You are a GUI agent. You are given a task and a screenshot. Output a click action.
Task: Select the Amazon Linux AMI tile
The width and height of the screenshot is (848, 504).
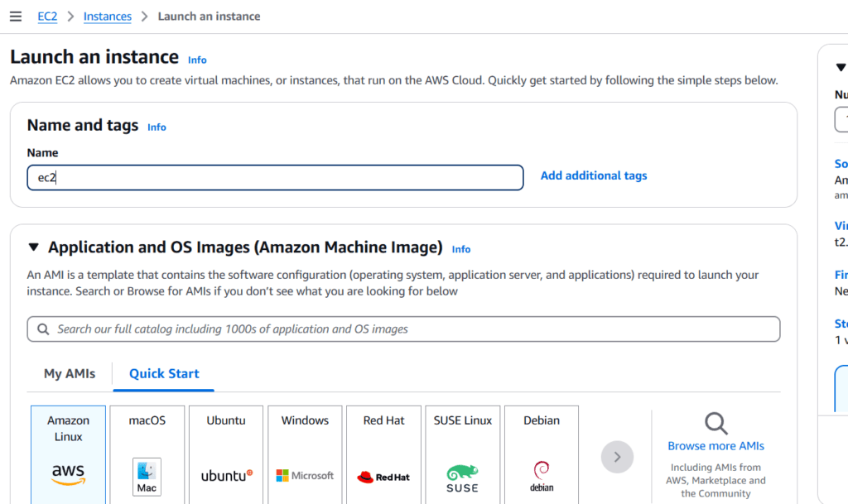tap(67, 451)
